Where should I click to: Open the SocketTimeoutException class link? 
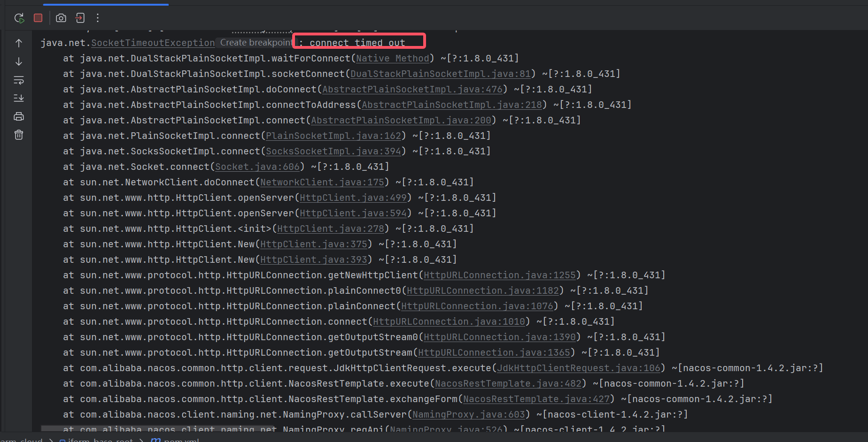tap(153, 43)
